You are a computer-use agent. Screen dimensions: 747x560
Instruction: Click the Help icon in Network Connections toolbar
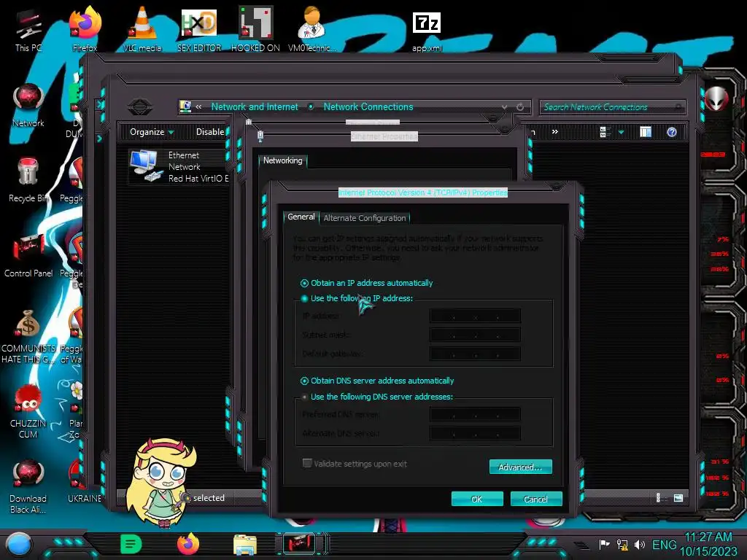coord(672,132)
